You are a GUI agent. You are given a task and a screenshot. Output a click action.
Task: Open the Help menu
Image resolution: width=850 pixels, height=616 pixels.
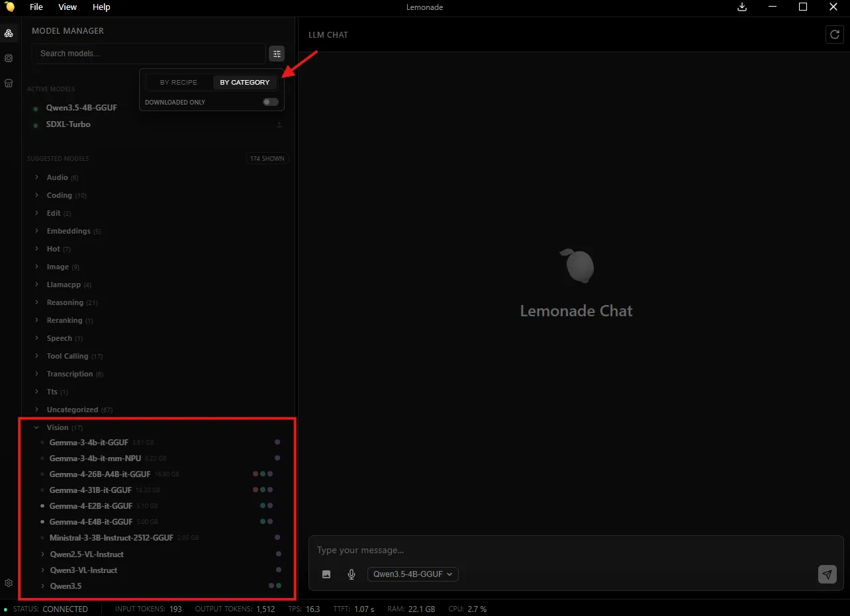click(101, 7)
